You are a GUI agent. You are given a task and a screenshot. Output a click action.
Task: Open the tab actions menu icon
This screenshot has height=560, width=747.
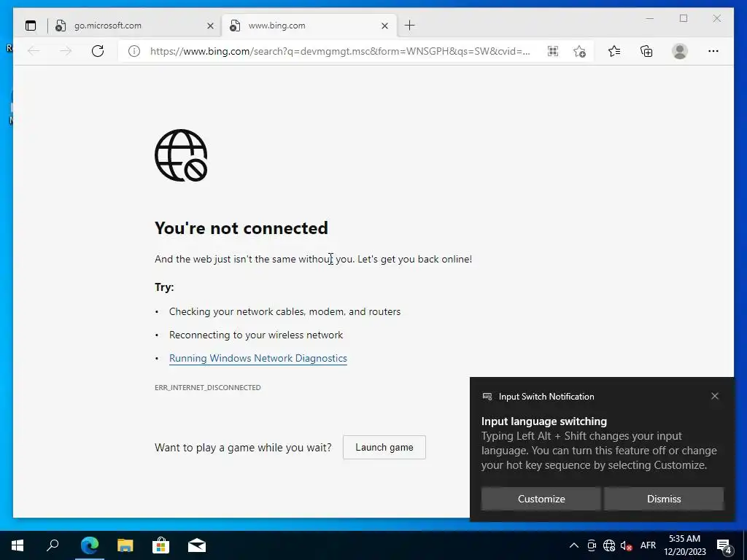click(x=31, y=26)
